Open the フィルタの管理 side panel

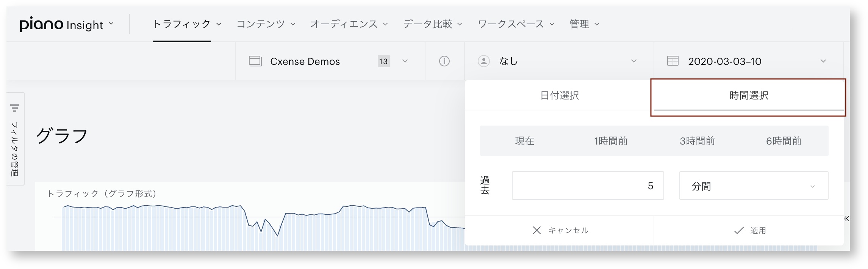15,139
